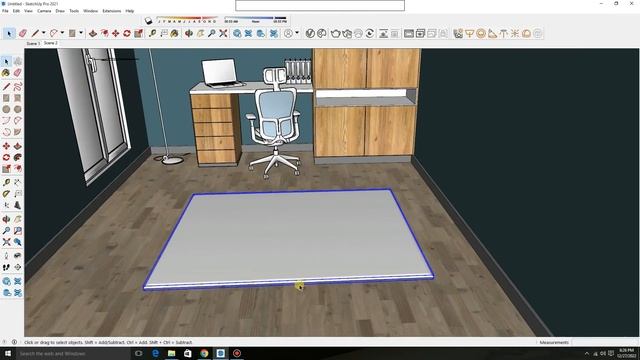Open Microsoft Edge from the taskbar
This screenshot has height=360, width=640.
155,353
